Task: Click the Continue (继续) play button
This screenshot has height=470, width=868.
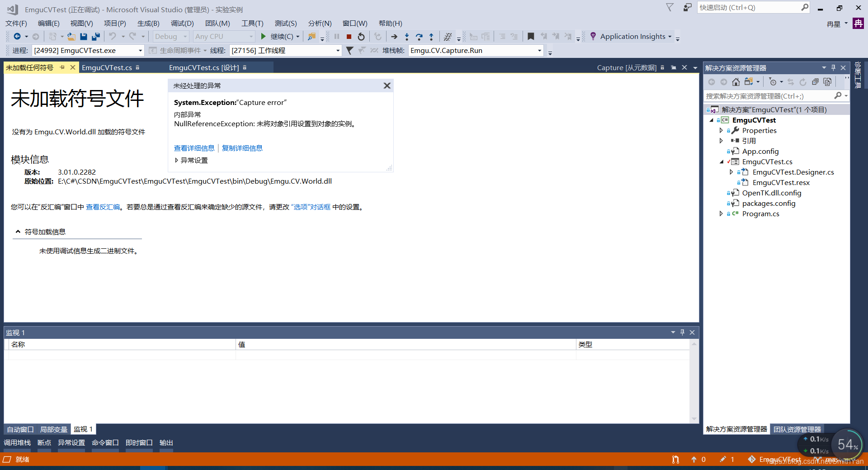Action: (x=263, y=36)
